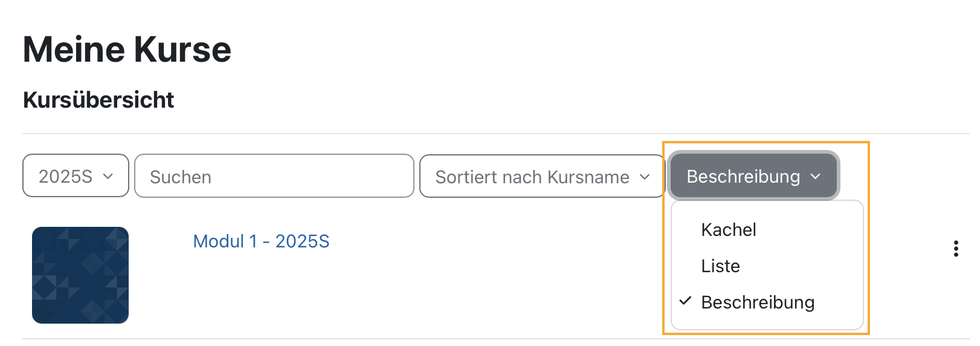
Task: Collapse the Beschreibung view mode dropdown
Action: [753, 175]
